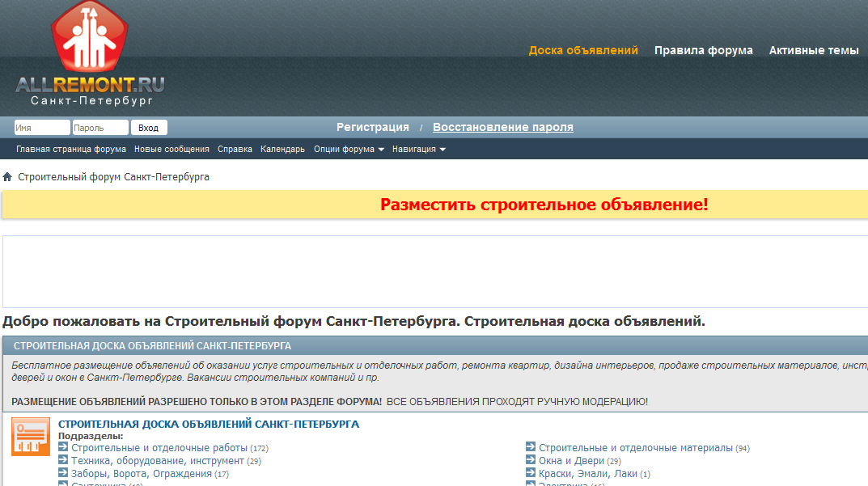Viewport: 868px width, 486px height.
Task: Open Новые сообщения
Action: pos(171,150)
